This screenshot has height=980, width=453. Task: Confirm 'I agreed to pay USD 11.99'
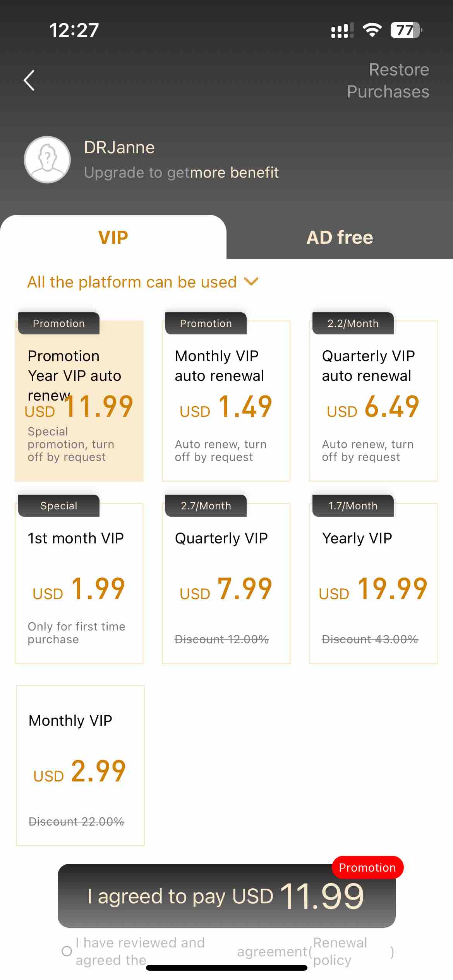coord(226,896)
